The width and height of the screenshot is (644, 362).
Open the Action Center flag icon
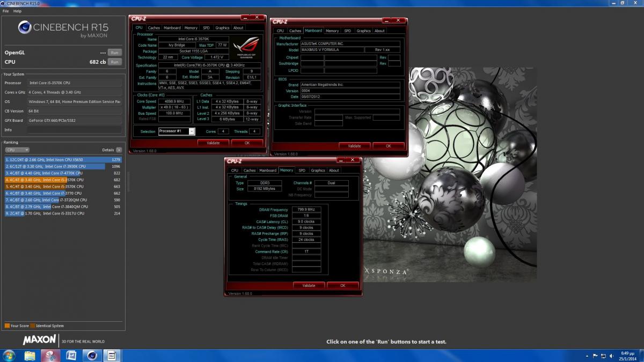point(595,356)
